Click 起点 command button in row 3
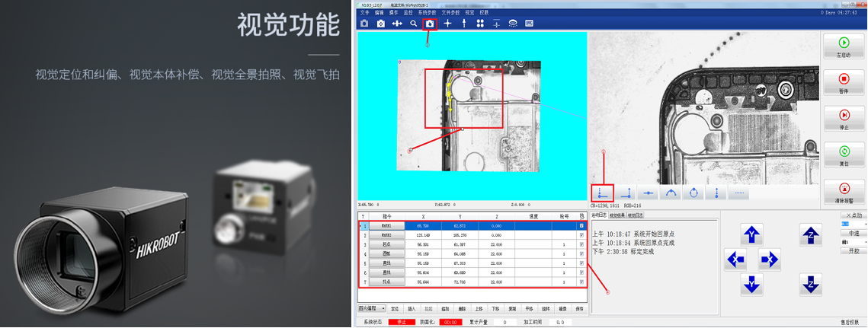This screenshot has width=868, height=328. click(387, 244)
